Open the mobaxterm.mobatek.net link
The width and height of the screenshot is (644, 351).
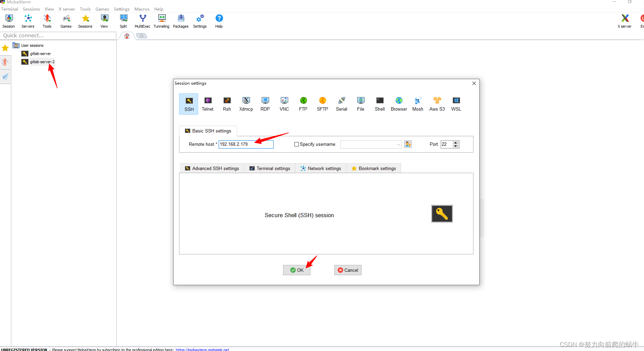tap(202, 349)
